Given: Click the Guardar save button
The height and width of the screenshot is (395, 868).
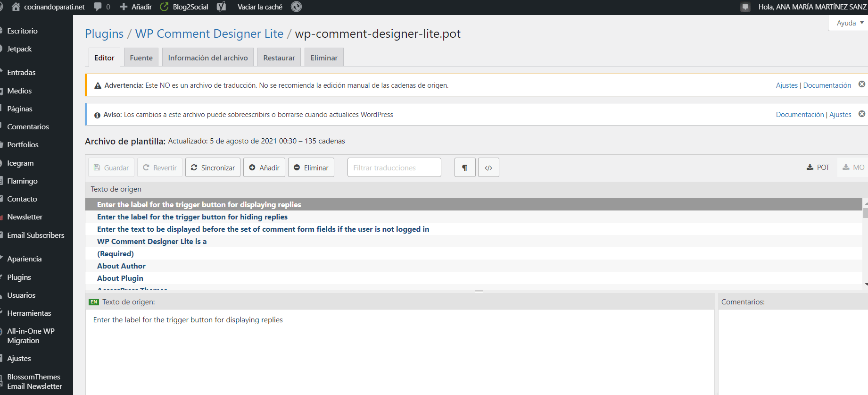Looking at the screenshot, I should tap(111, 168).
